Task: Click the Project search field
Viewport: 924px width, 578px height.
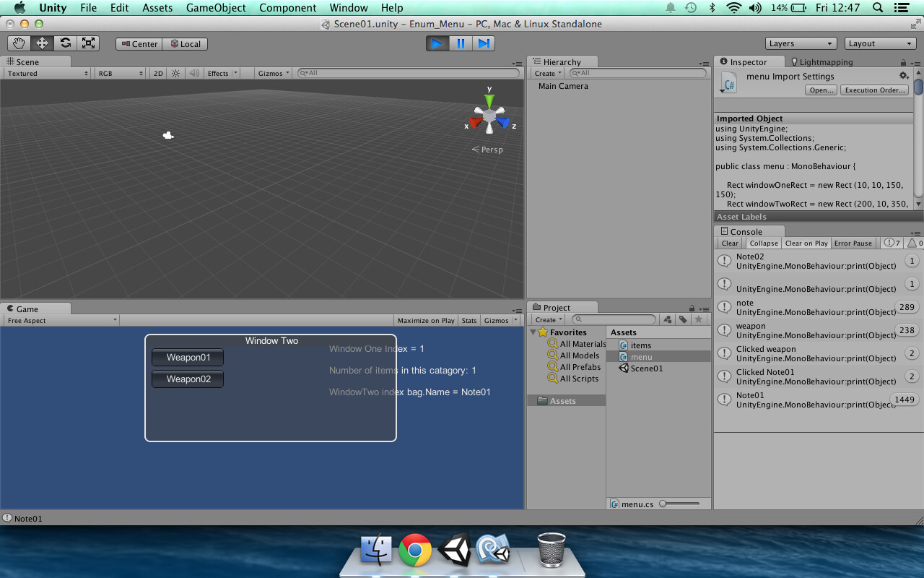Action: tap(614, 319)
